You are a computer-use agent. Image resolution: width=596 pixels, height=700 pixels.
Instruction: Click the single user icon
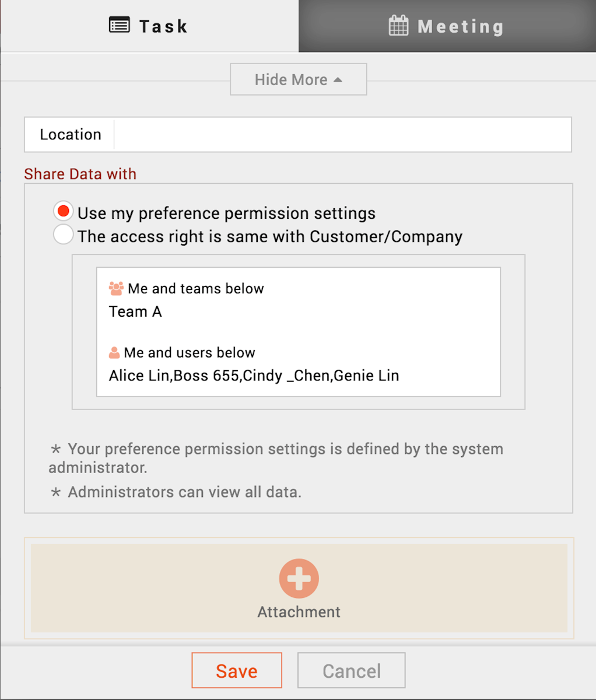pyautogui.click(x=114, y=353)
